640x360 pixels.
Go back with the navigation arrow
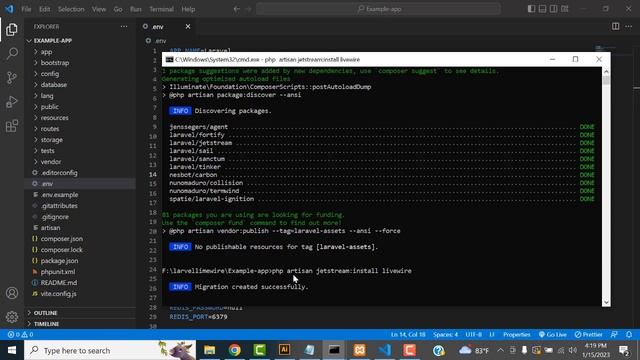(237, 9)
